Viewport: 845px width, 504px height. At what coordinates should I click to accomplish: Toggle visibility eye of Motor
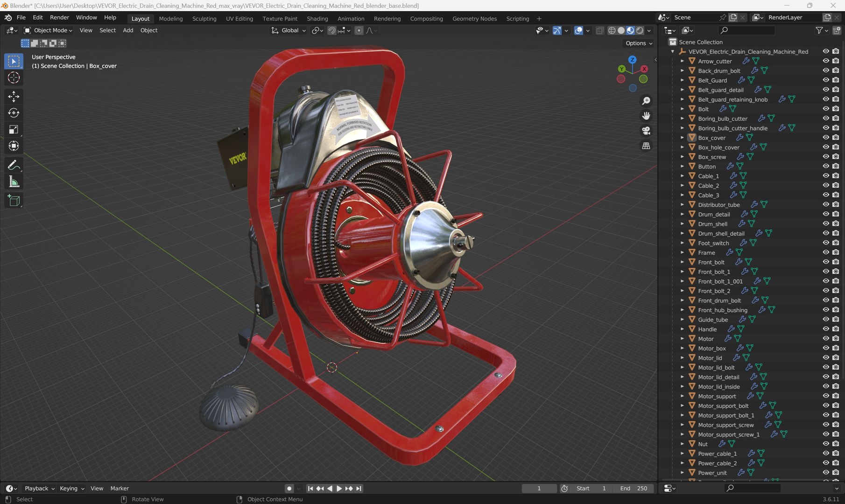[x=826, y=339]
